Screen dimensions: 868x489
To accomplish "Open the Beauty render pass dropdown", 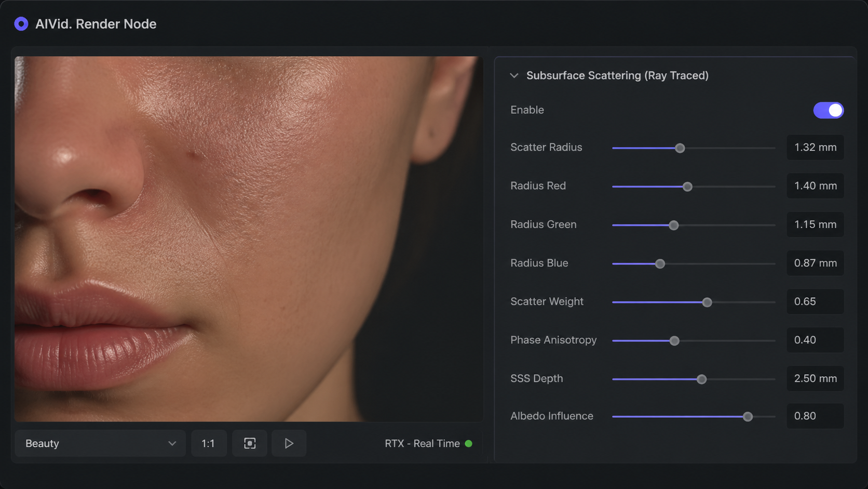I will point(100,443).
